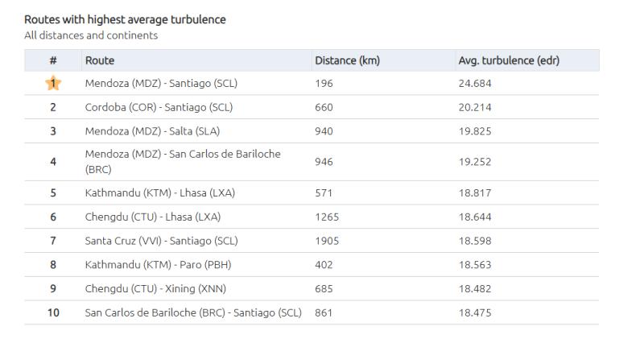The width and height of the screenshot is (644, 339).
Task: Click the 1905 distance cell
Action: tap(327, 241)
